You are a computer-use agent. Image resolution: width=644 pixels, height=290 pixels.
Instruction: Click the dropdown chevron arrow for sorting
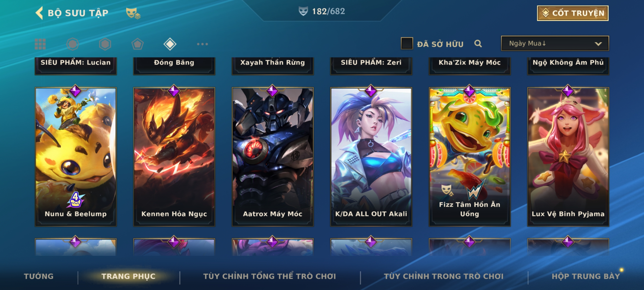click(598, 44)
